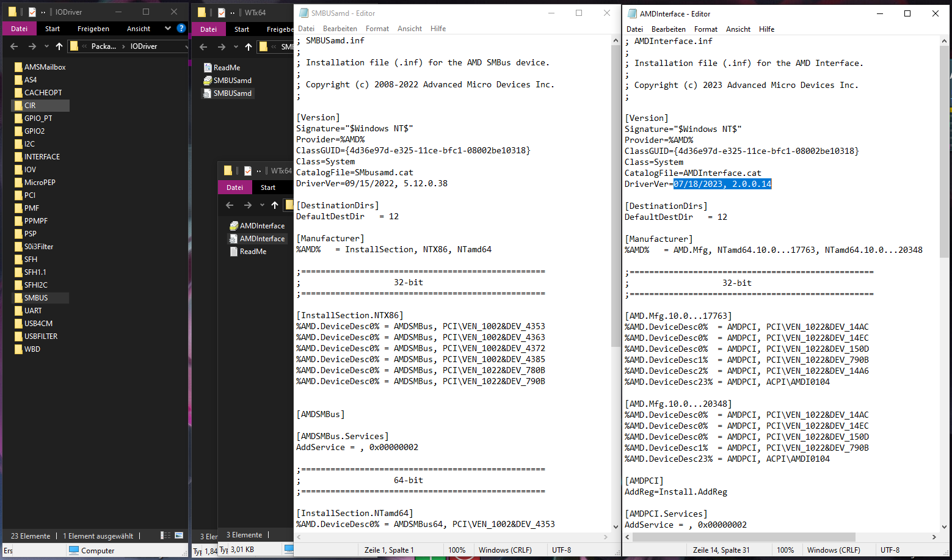Go back in IODriver explorer window
The width and height of the screenshot is (952, 560).
coord(15,46)
